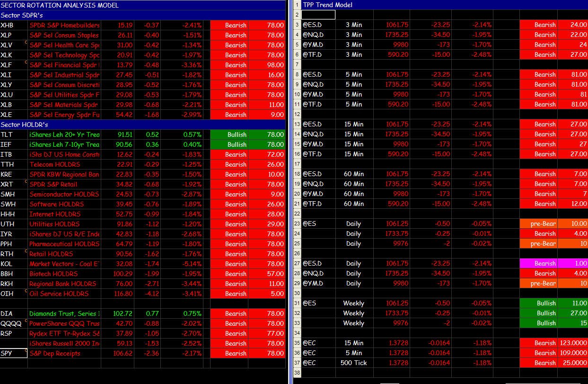Select the -5.14% change in the KOL row

[x=182, y=264]
